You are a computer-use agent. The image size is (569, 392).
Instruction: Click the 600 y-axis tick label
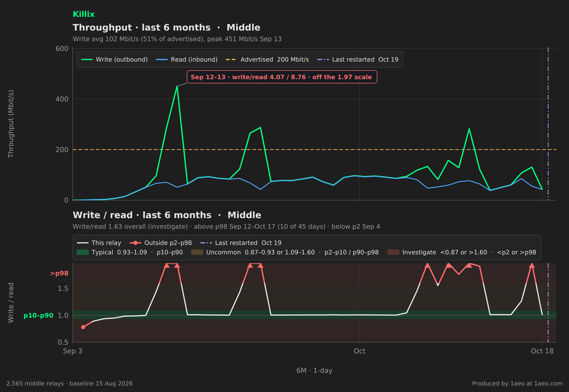pyautogui.click(x=62, y=49)
